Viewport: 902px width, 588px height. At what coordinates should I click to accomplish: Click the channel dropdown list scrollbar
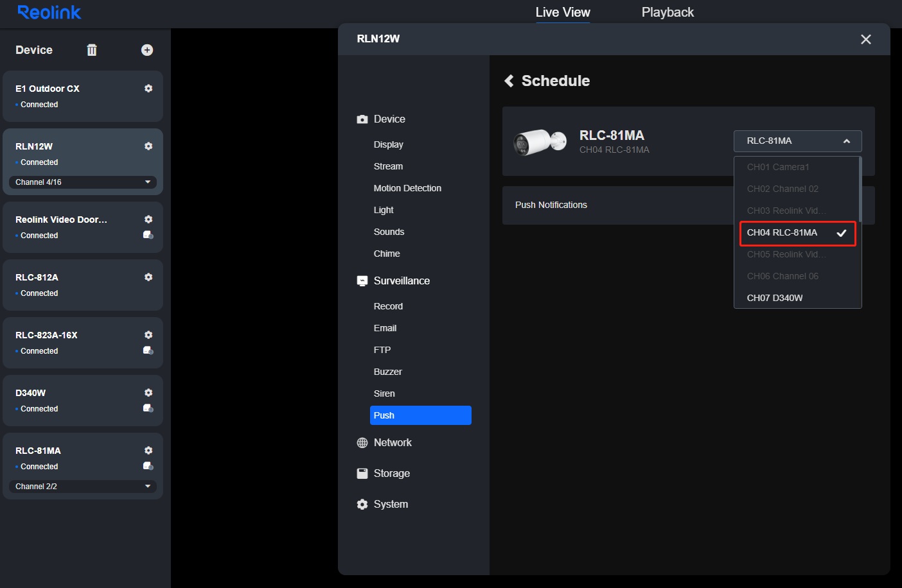coord(860,189)
